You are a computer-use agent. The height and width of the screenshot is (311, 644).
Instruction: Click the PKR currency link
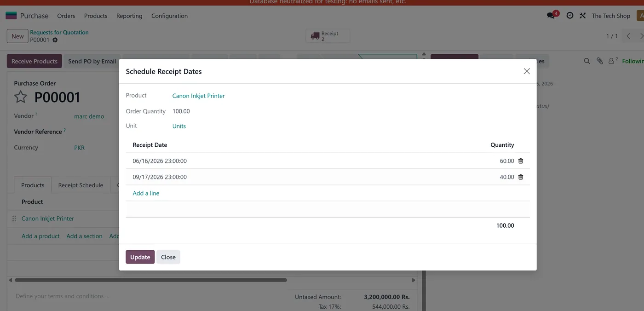click(79, 148)
